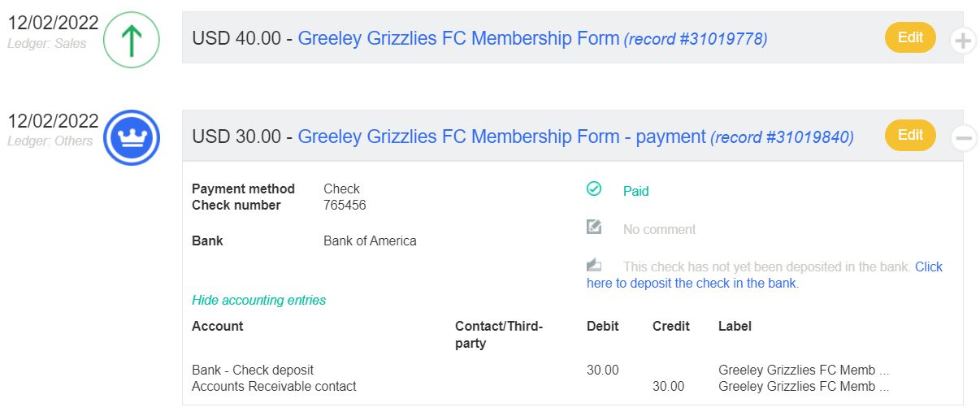The height and width of the screenshot is (416, 980).
Task: Open record #31019778 reference
Action: tap(696, 39)
